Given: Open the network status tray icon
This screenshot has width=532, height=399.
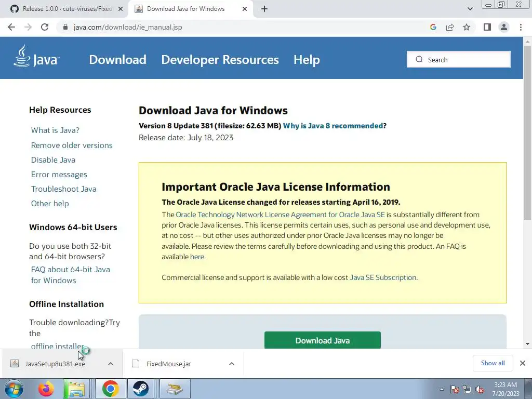Looking at the screenshot, I should tap(467, 389).
